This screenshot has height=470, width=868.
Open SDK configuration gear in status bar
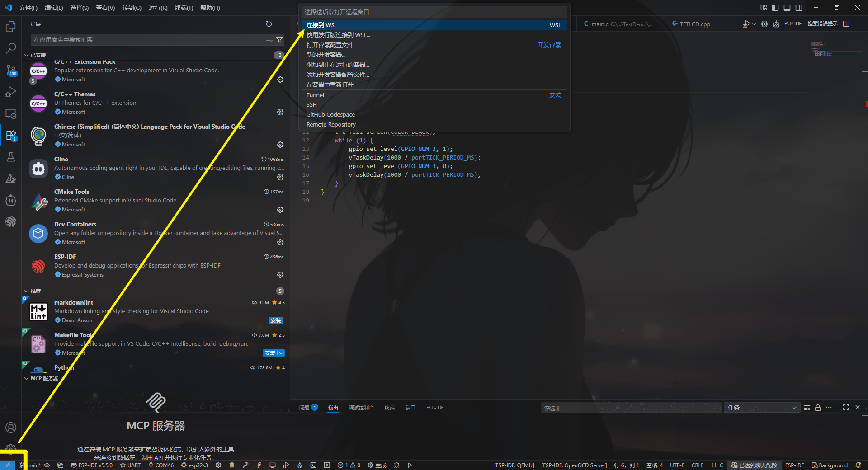pyautogui.click(x=218, y=465)
